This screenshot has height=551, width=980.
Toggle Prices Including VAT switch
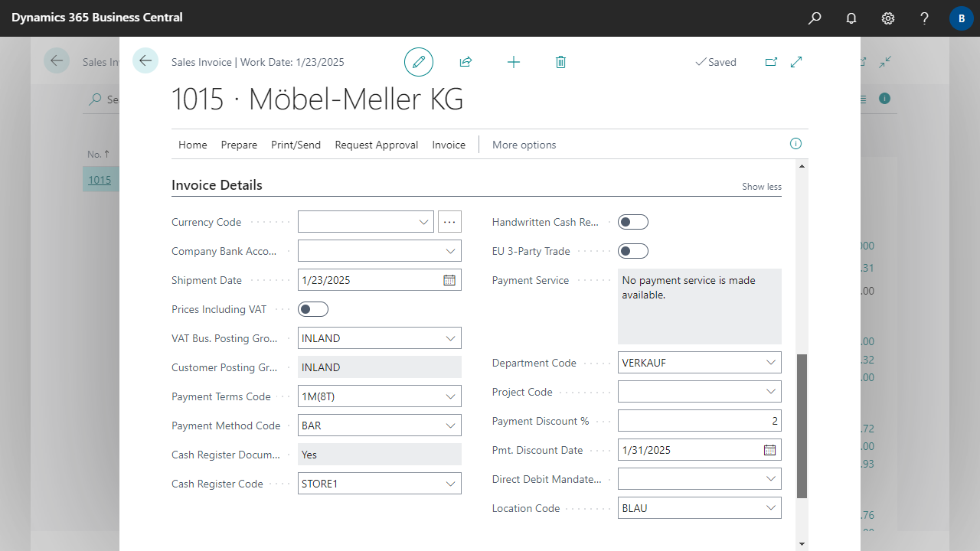pyautogui.click(x=312, y=309)
